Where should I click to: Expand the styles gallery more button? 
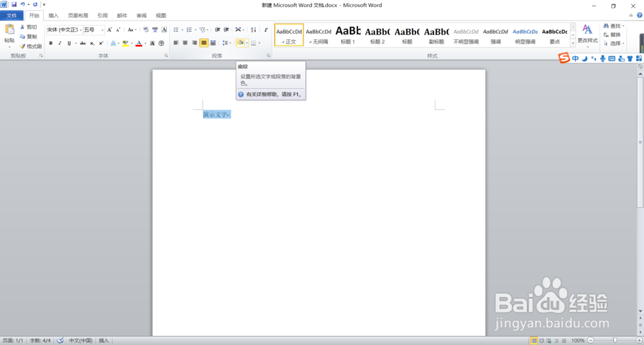coord(573,42)
